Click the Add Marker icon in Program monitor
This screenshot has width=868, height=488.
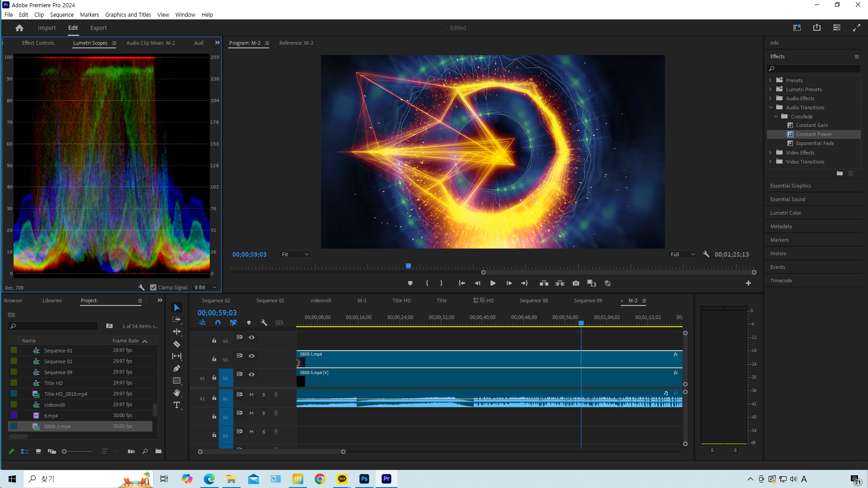point(410,283)
